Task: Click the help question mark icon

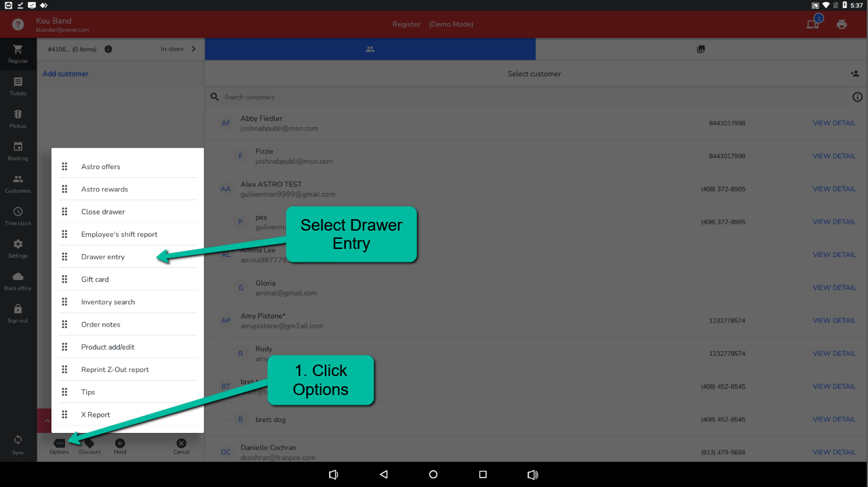Action: coord(18,24)
